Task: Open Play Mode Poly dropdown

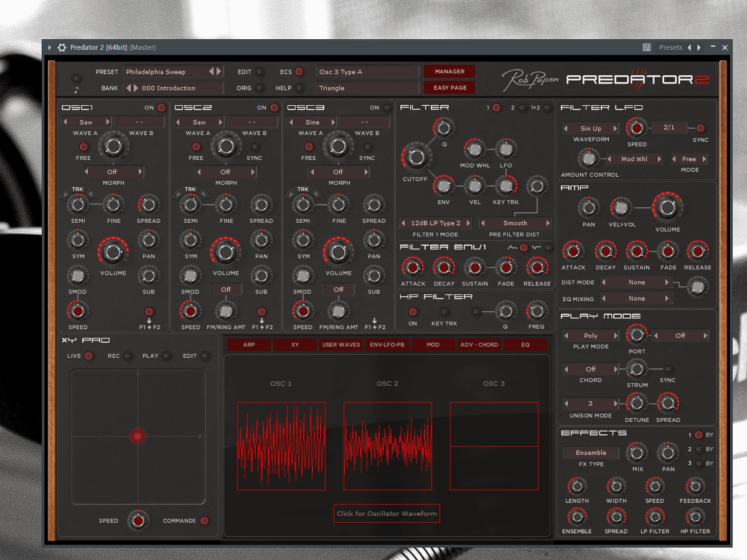Action: click(x=591, y=335)
